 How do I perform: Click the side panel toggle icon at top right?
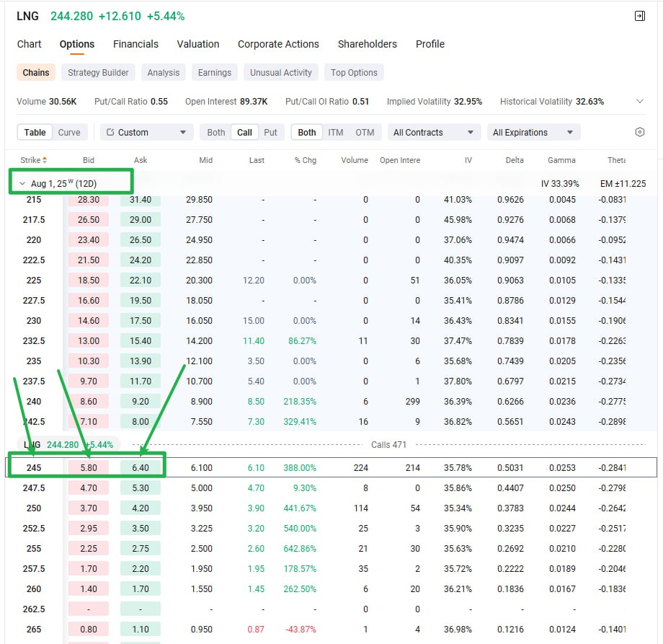pyautogui.click(x=639, y=16)
